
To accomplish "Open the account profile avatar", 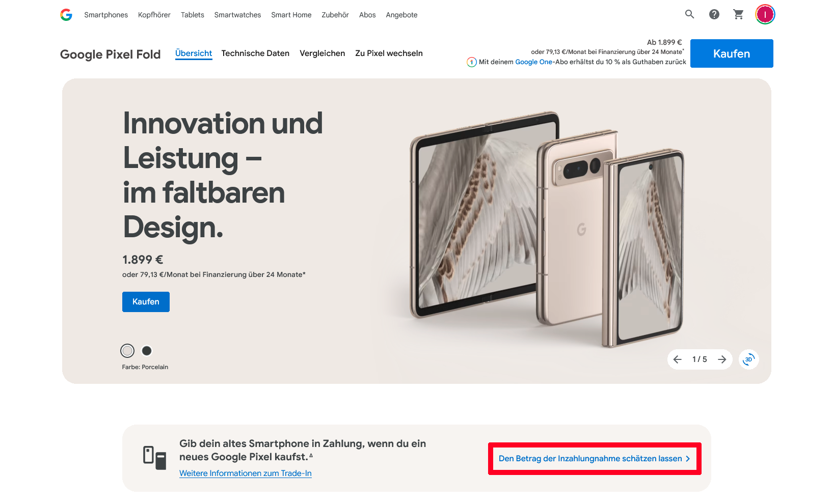I will click(x=765, y=14).
